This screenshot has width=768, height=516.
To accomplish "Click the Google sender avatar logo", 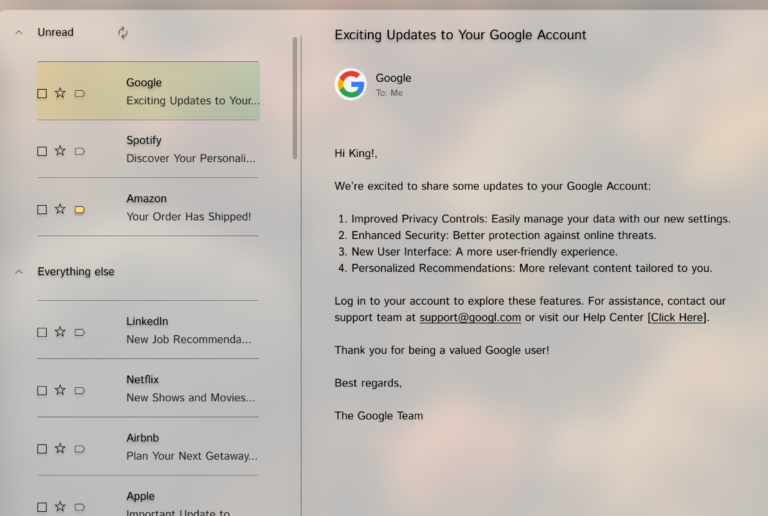I will coord(351,84).
